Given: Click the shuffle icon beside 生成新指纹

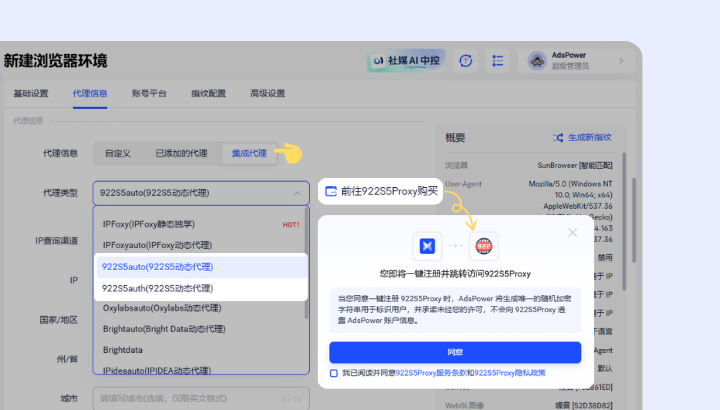Looking at the screenshot, I should [558, 138].
